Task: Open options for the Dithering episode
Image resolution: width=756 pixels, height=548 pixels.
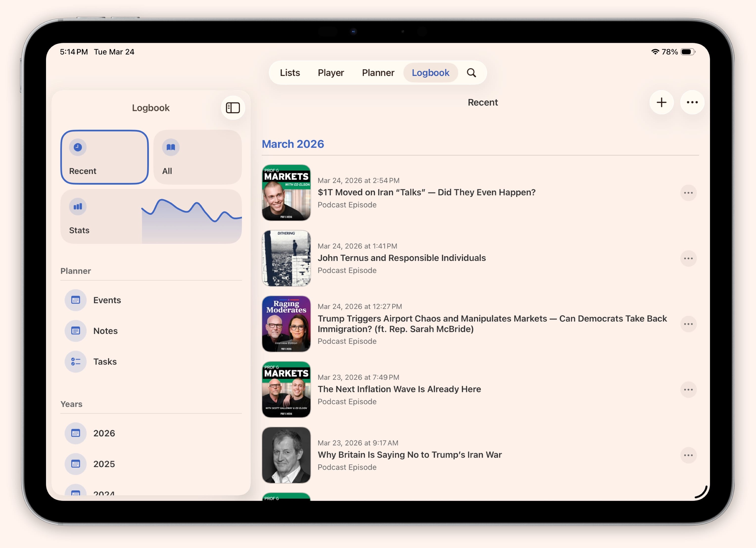Action: tap(689, 258)
